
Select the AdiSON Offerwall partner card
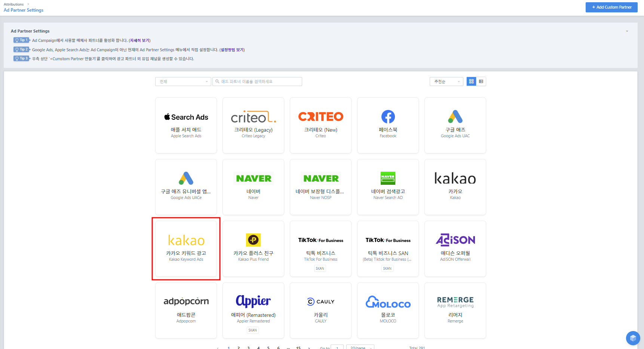[x=455, y=249]
